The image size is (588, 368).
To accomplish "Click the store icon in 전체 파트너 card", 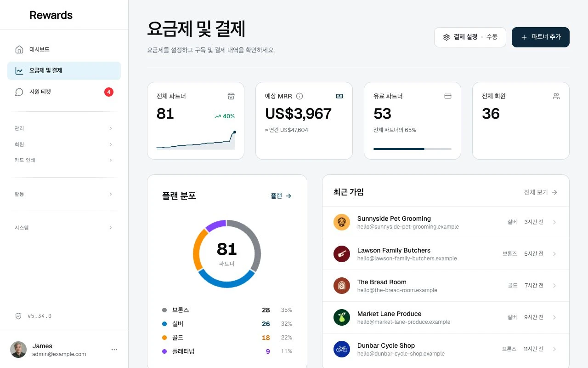I will point(231,96).
